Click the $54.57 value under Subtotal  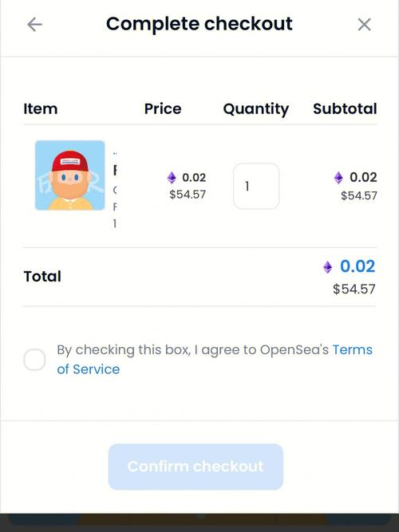point(359,195)
